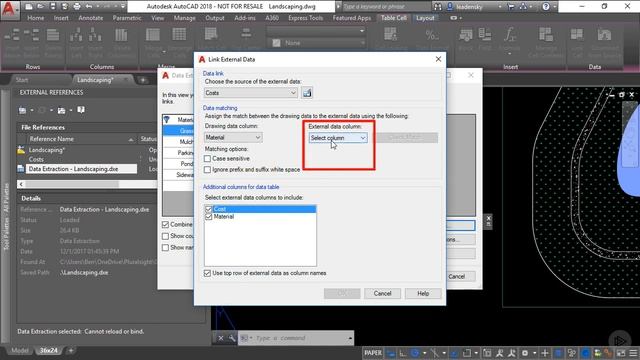Toggle Use top row as column names
Viewport: 640px width, 360px height.
pyautogui.click(x=207, y=273)
